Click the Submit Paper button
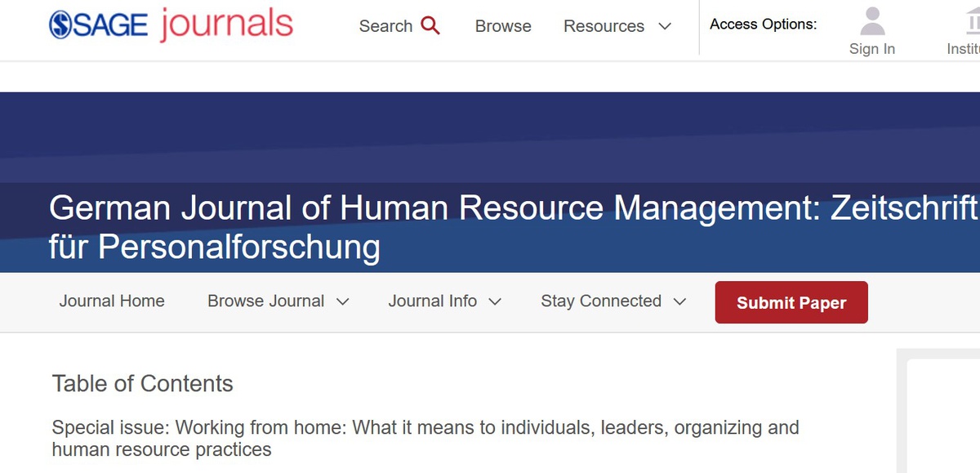The width and height of the screenshot is (980, 473). (x=791, y=302)
